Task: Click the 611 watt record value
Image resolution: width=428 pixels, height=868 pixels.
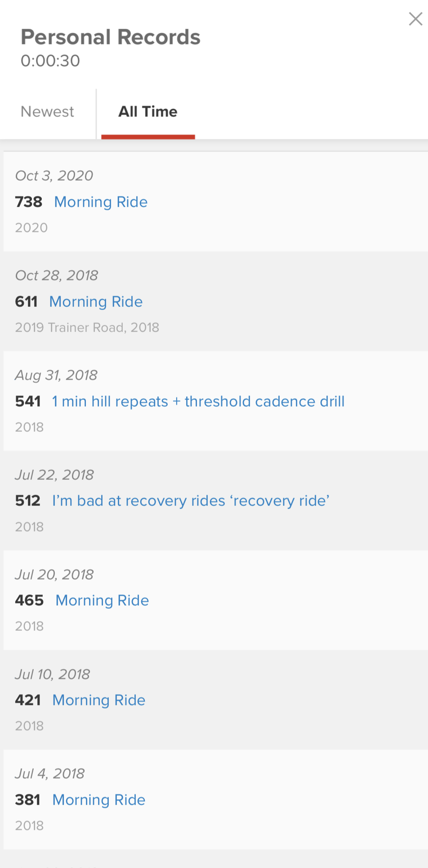Action: [x=26, y=302]
